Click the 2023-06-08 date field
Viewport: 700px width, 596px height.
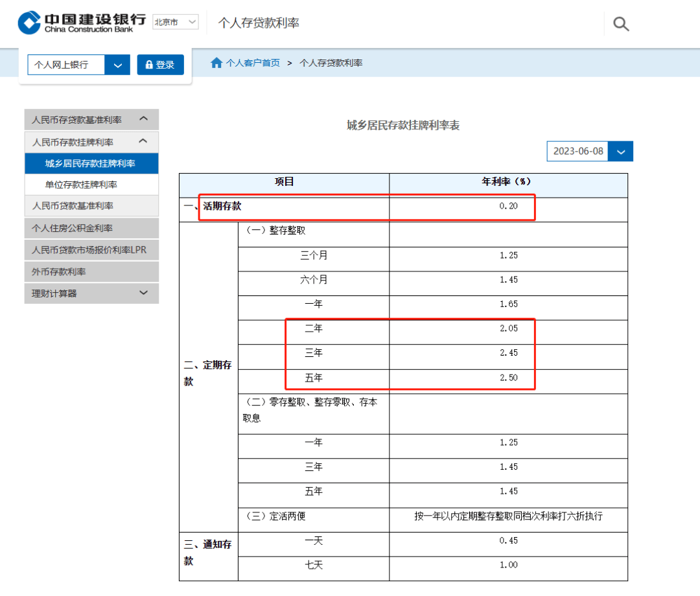577,151
